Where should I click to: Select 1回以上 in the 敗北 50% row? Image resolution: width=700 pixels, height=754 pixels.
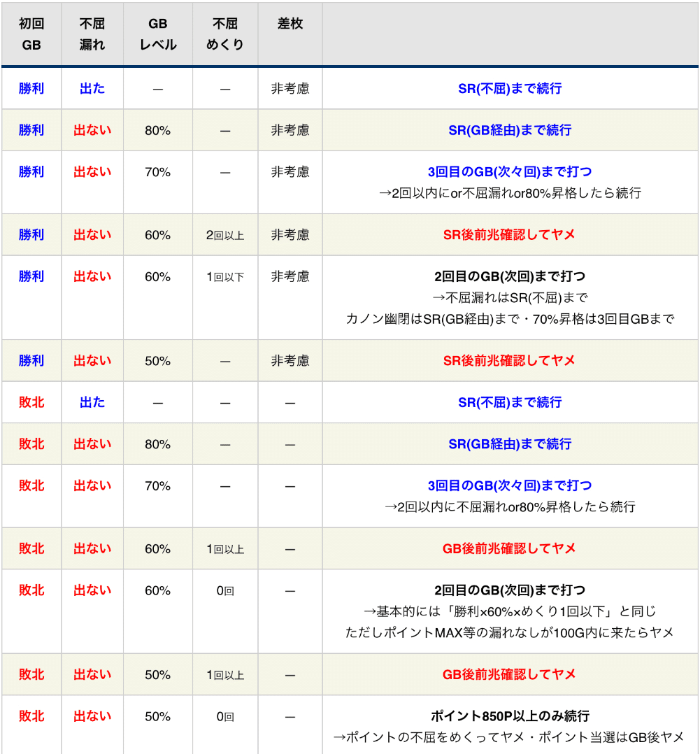[x=225, y=675]
